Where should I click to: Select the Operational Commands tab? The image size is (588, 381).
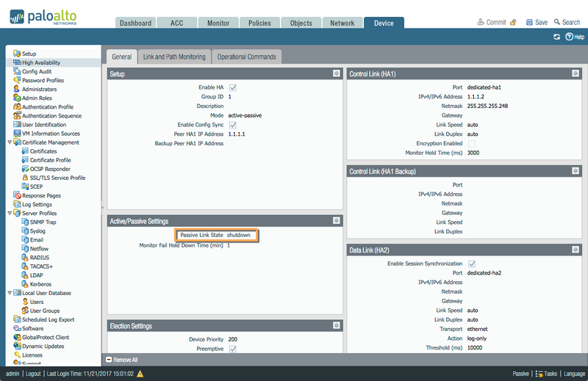(x=246, y=57)
